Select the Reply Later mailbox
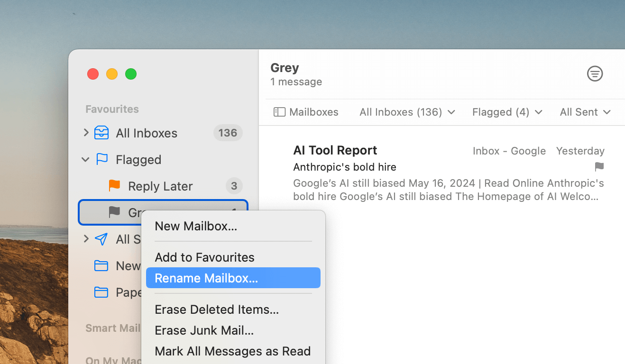 (160, 186)
